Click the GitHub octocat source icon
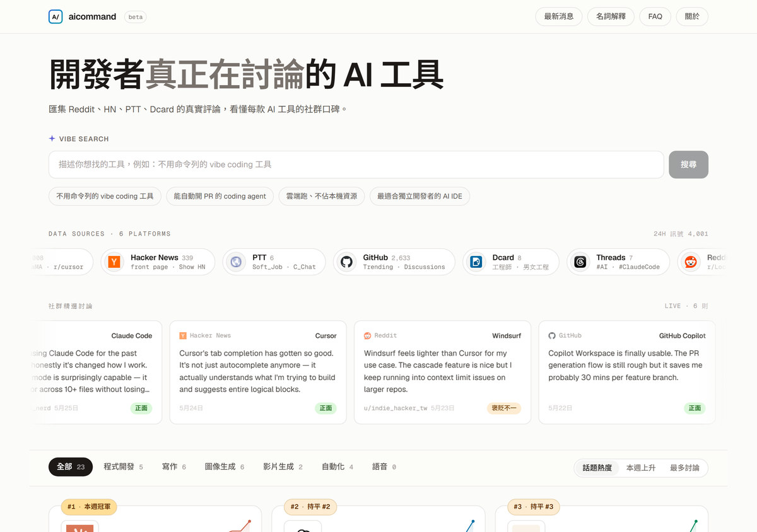757x532 pixels. click(x=346, y=262)
